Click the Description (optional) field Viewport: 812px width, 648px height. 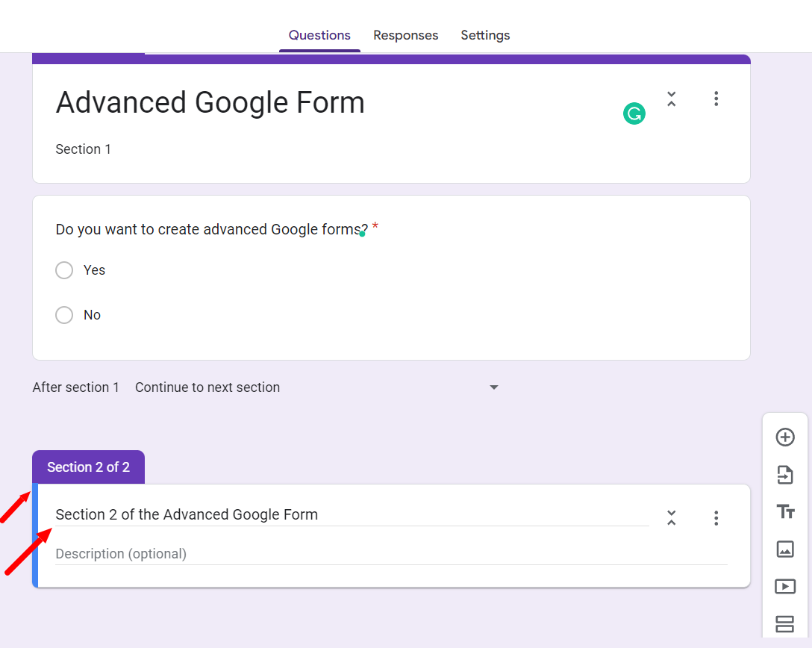tap(392, 554)
